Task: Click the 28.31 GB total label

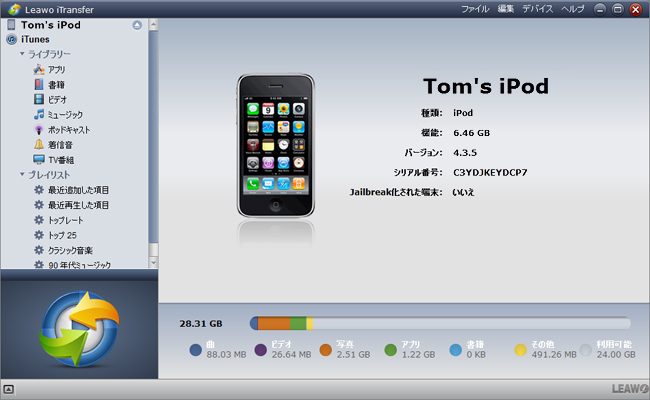Action: [x=201, y=324]
